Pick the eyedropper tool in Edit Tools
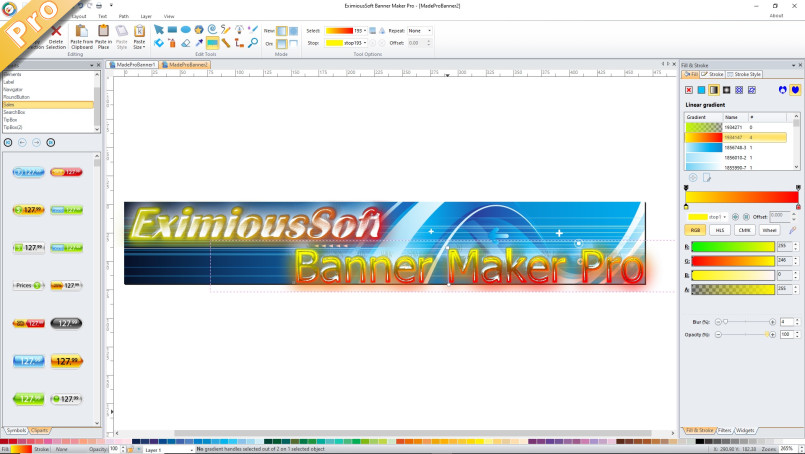This screenshot has height=454, width=805. point(199,43)
